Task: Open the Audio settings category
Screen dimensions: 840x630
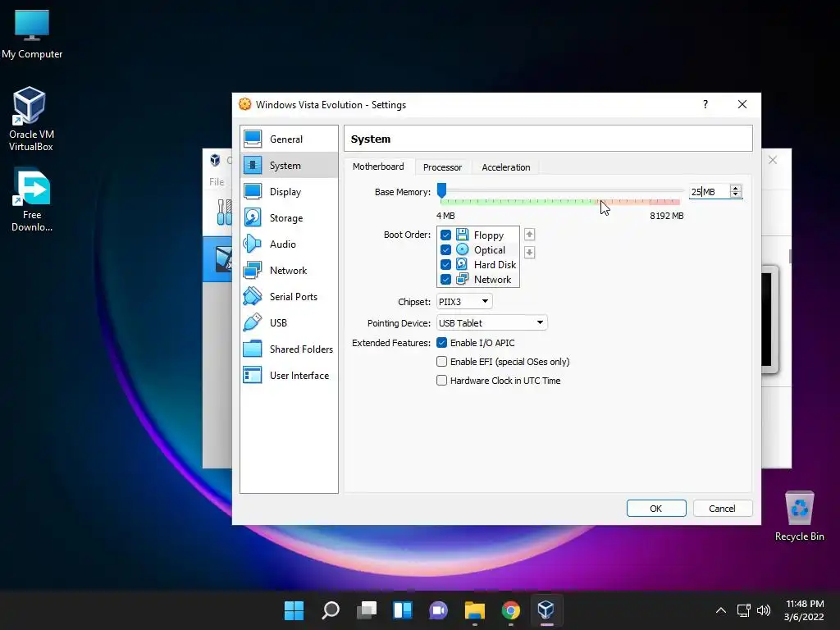Action: coord(289,244)
